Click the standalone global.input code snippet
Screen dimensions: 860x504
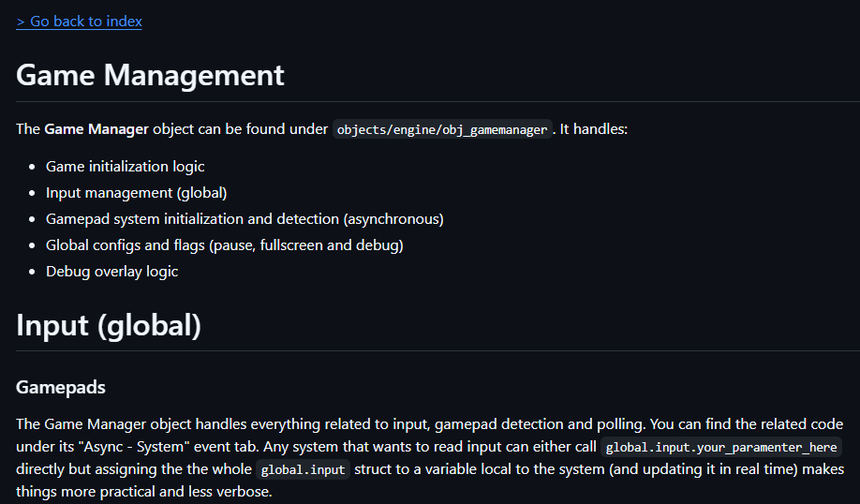[x=303, y=469]
